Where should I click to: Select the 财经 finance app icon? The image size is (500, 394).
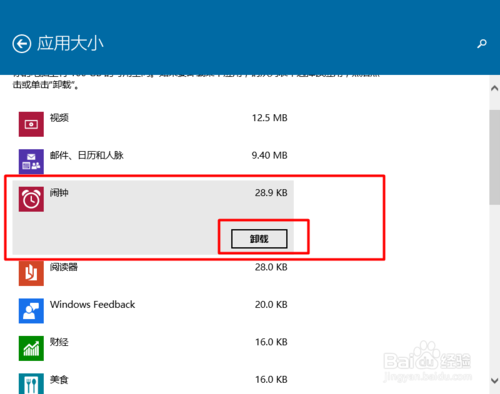[31, 348]
